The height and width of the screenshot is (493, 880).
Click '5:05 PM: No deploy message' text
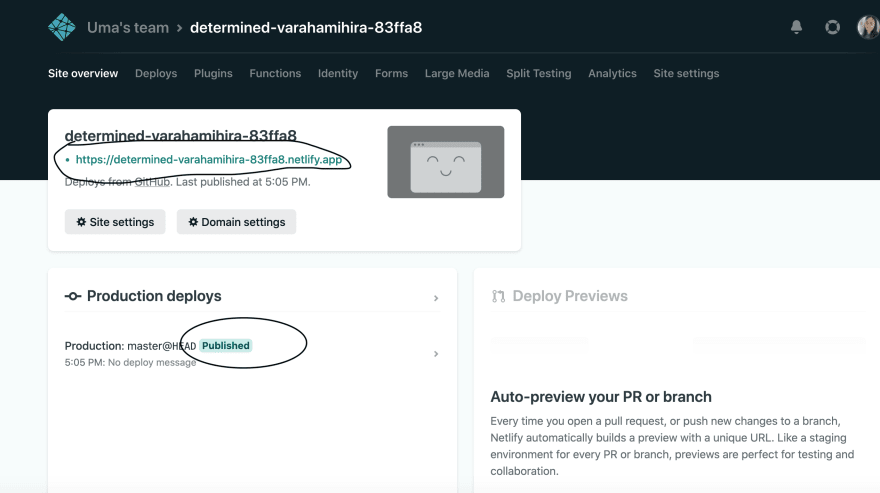[130, 363]
